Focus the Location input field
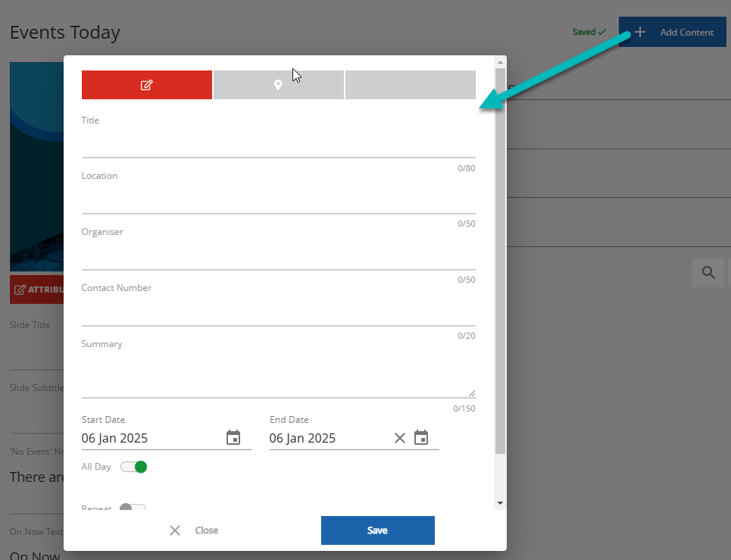 coord(278,200)
